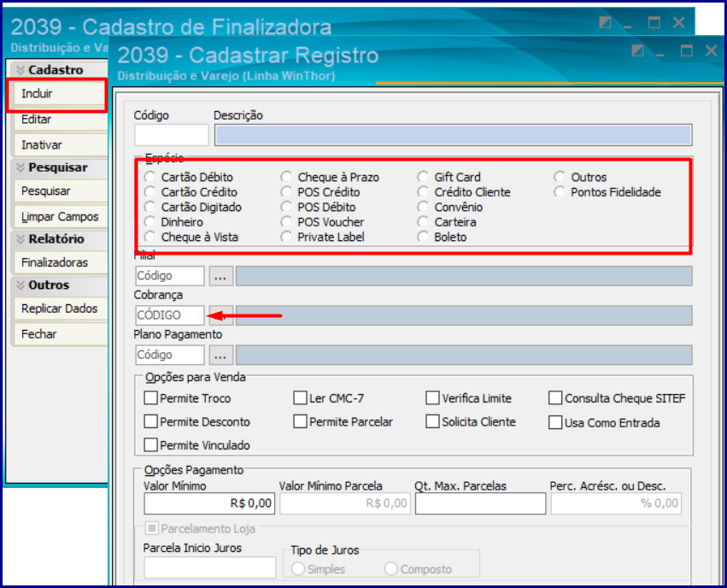Click the Descrição text field
Viewport: 727px width, 588px height.
453,135
